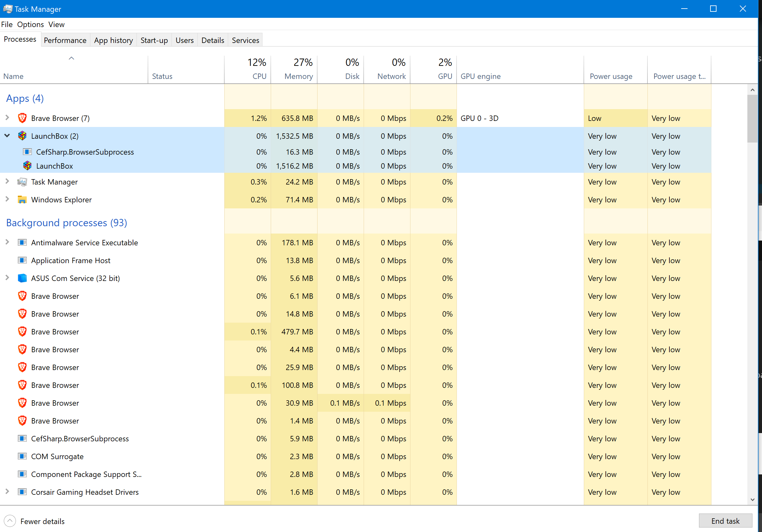The height and width of the screenshot is (532, 762).
Task: Select the Background processes (93) heading
Action: pyautogui.click(x=66, y=222)
